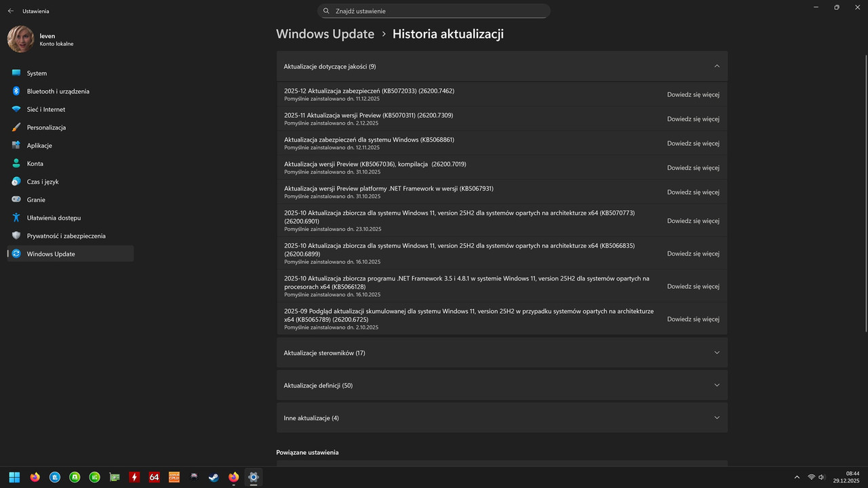Open Dowiedz się więcej for KB5065789
Image resolution: width=868 pixels, height=488 pixels.
[x=693, y=319]
